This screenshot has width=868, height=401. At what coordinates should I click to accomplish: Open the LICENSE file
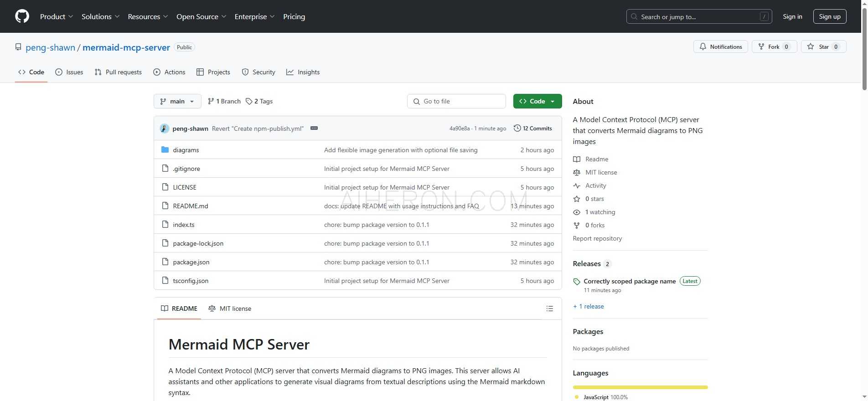tap(185, 187)
